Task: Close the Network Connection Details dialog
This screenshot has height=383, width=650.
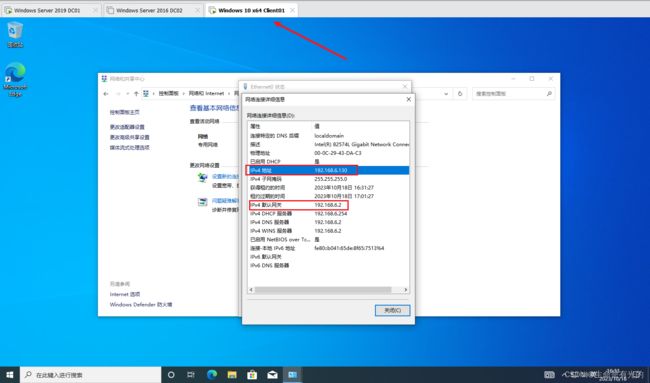Action: point(408,99)
